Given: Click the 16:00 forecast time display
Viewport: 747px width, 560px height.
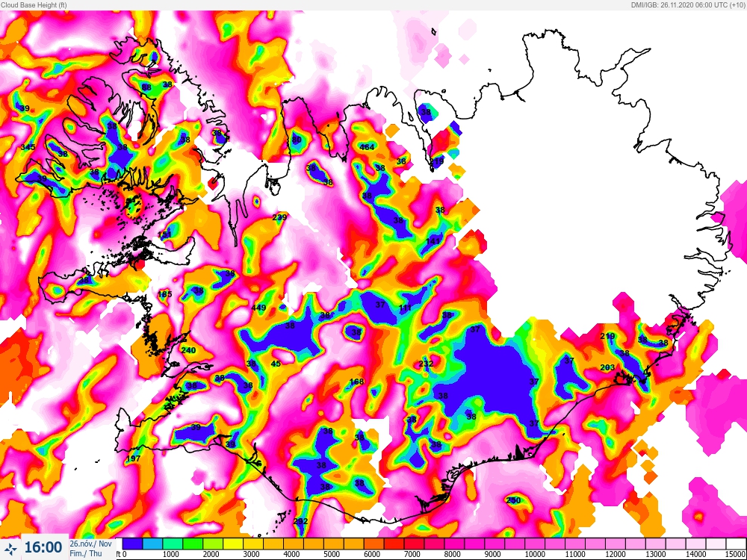Looking at the screenshot, I should click(x=43, y=547).
